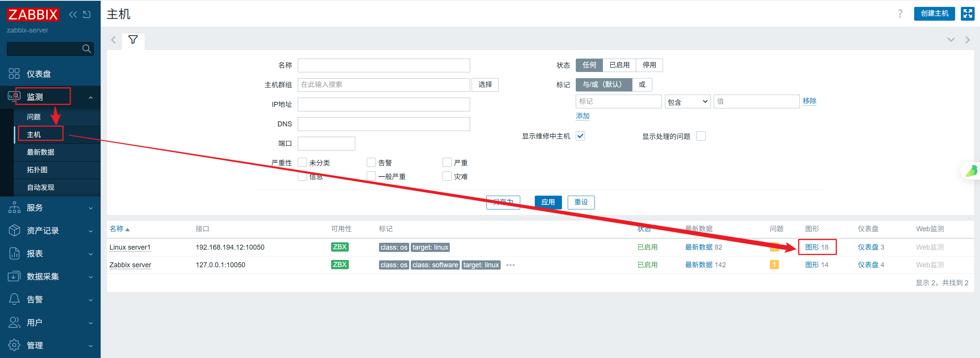Collapse the 监测 menu section

(x=91, y=98)
